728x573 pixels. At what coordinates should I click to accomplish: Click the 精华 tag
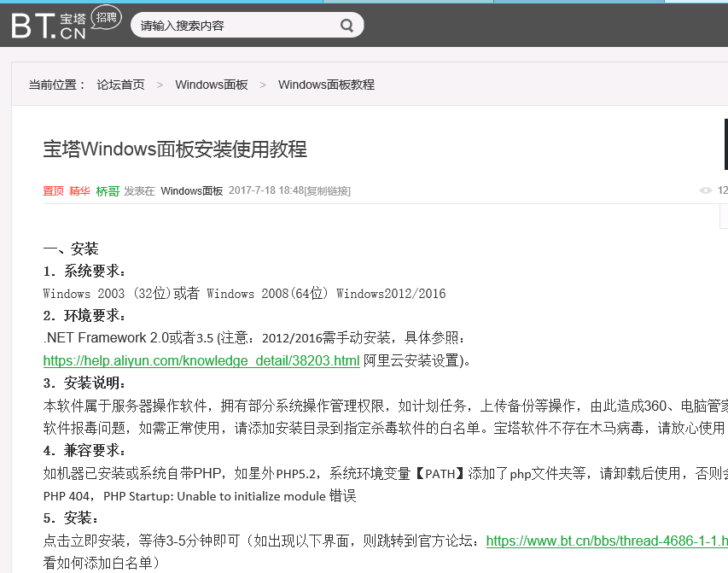point(79,191)
